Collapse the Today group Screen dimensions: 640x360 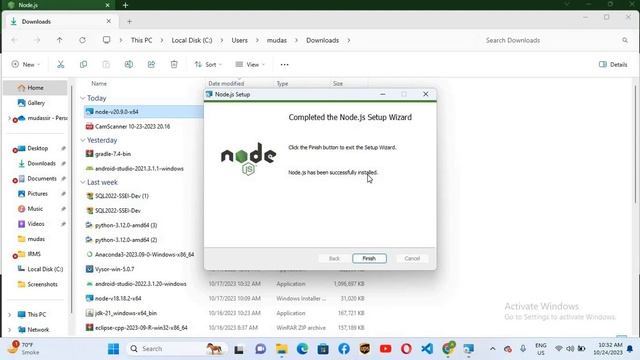click(83, 98)
